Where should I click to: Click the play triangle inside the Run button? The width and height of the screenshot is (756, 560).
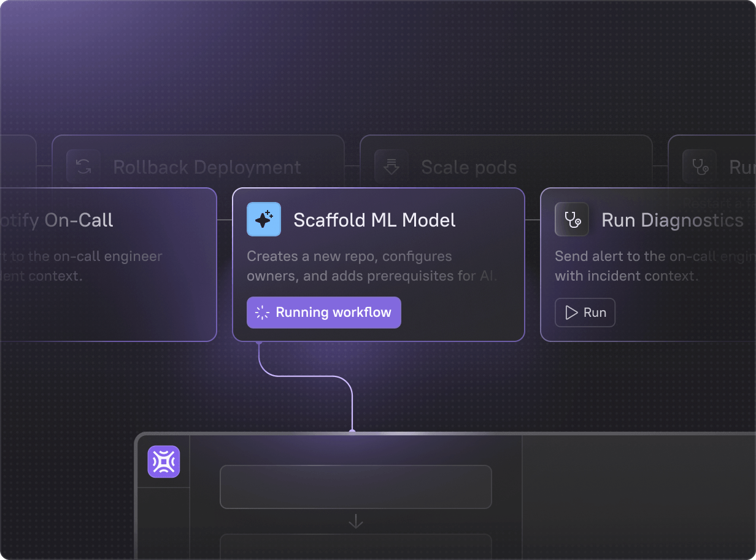point(571,313)
